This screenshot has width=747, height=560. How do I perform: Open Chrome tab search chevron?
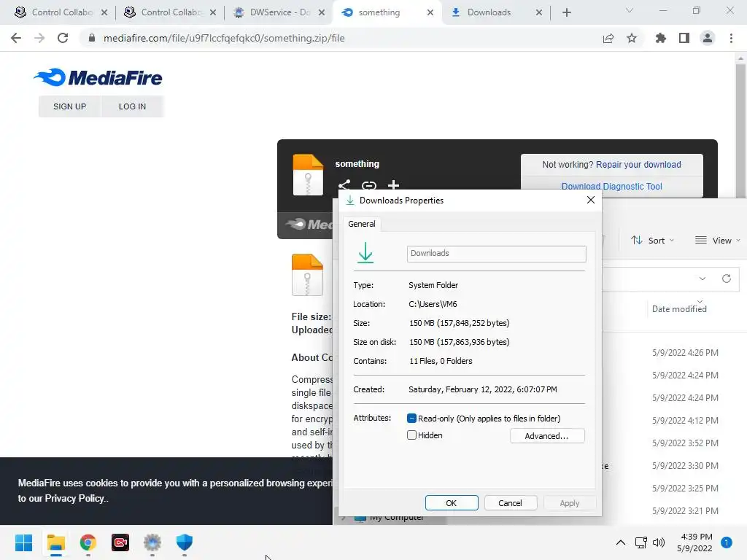pyautogui.click(x=630, y=10)
